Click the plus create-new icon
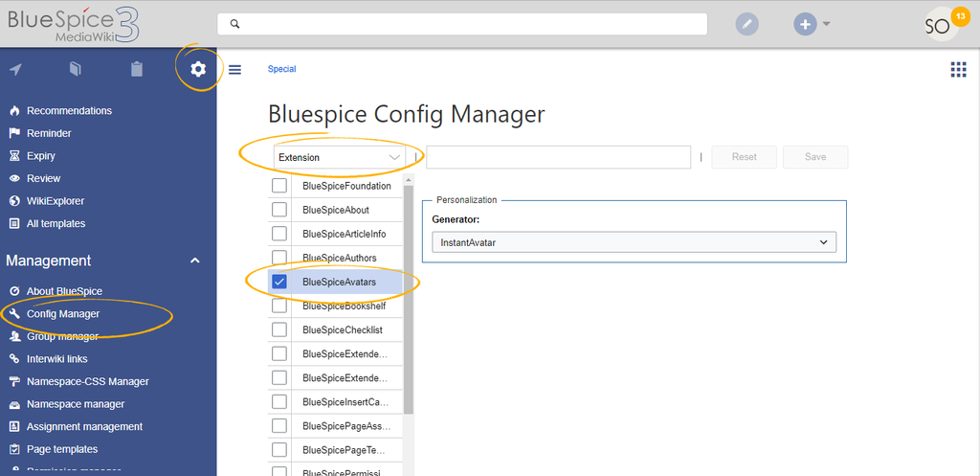Screen dimensions: 980x476 pyautogui.click(x=805, y=24)
